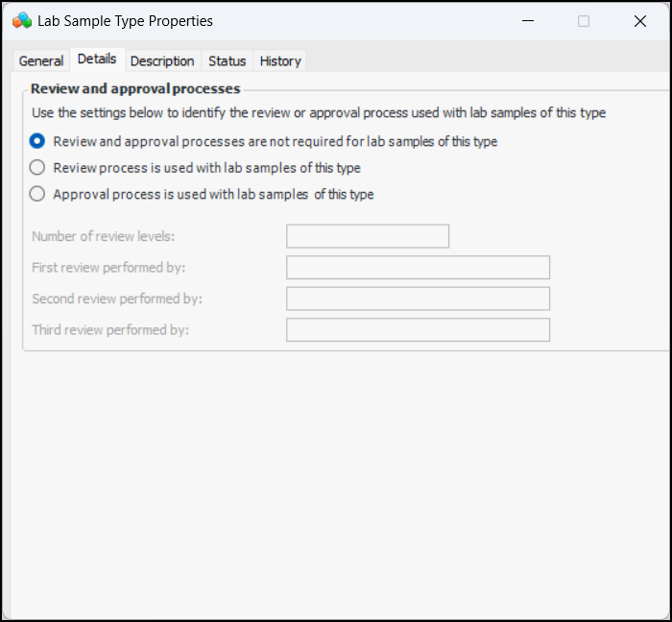Close the Lab Sample Type Properties dialog

[x=640, y=21]
